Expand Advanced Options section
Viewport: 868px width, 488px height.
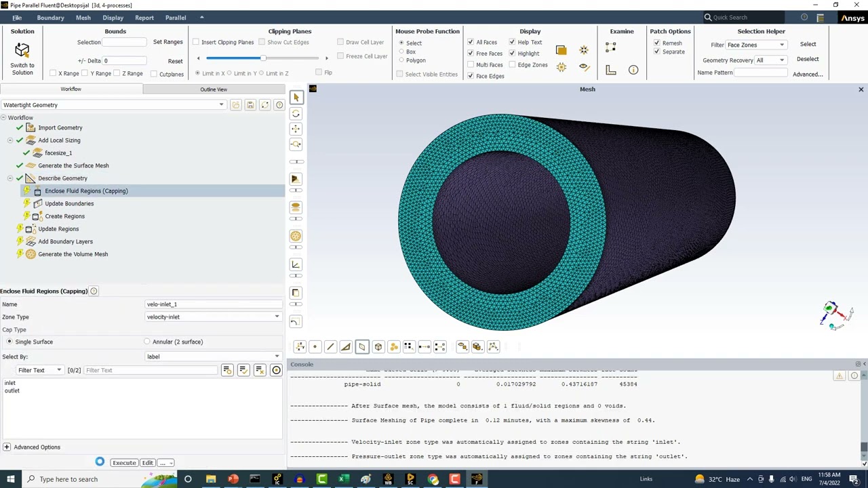click(x=7, y=447)
